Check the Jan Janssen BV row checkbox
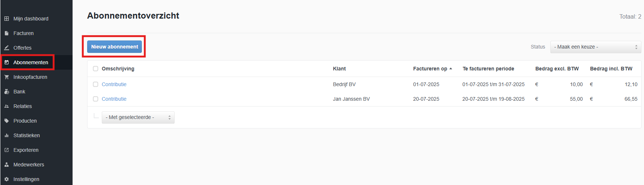This screenshot has height=185, width=644. 96,99
